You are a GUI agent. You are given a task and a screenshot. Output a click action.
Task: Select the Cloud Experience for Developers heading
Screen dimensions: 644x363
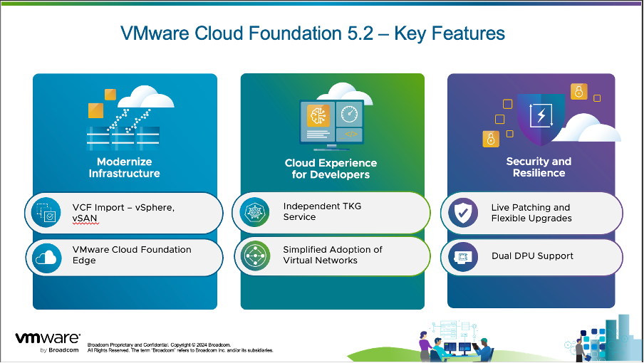point(331,169)
